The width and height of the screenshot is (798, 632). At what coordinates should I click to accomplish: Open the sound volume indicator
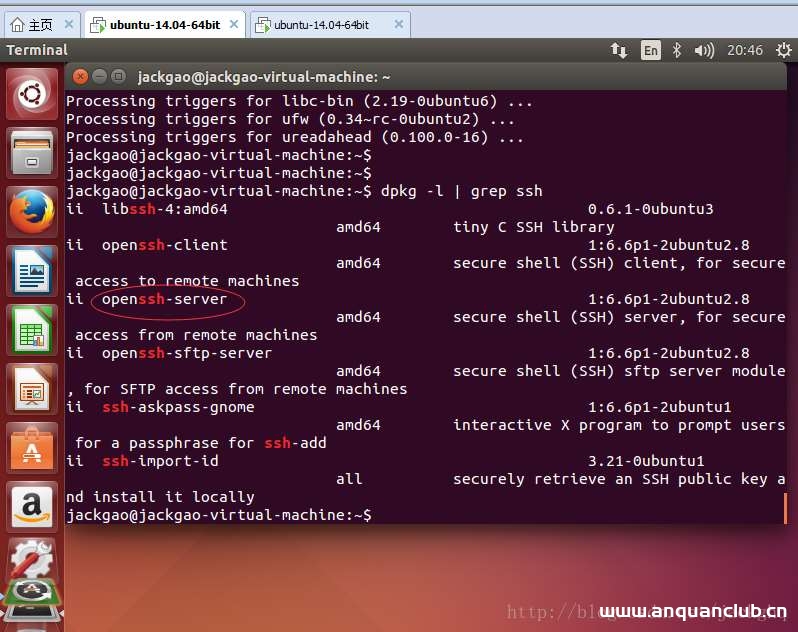[704, 50]
